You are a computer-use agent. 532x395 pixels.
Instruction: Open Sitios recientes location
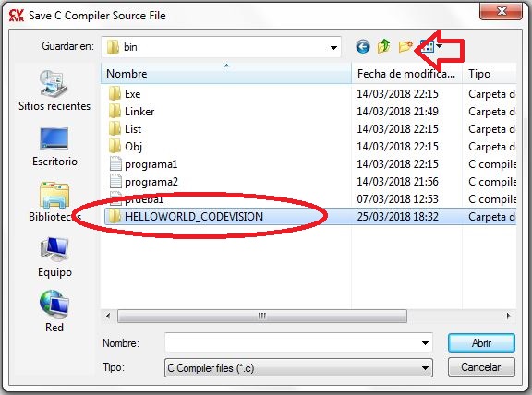pos(54,90)
